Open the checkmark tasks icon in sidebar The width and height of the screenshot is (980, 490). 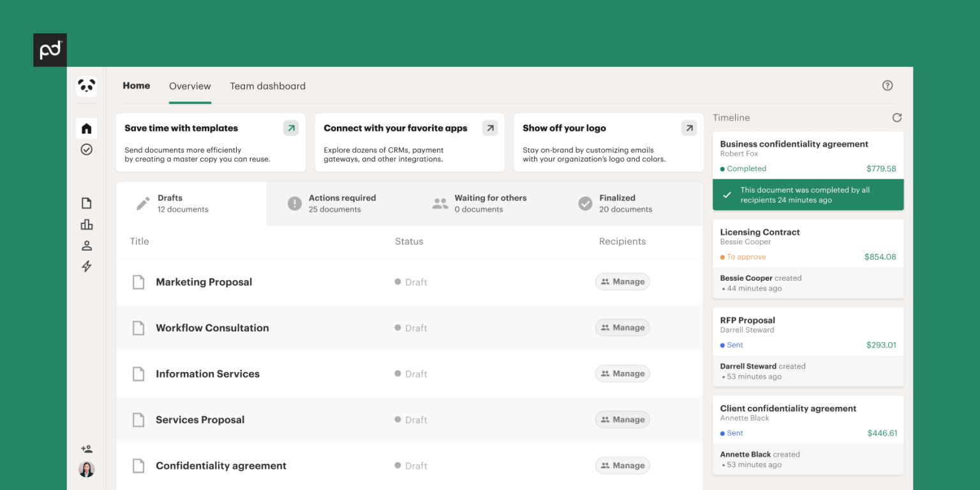click(87, 149)
